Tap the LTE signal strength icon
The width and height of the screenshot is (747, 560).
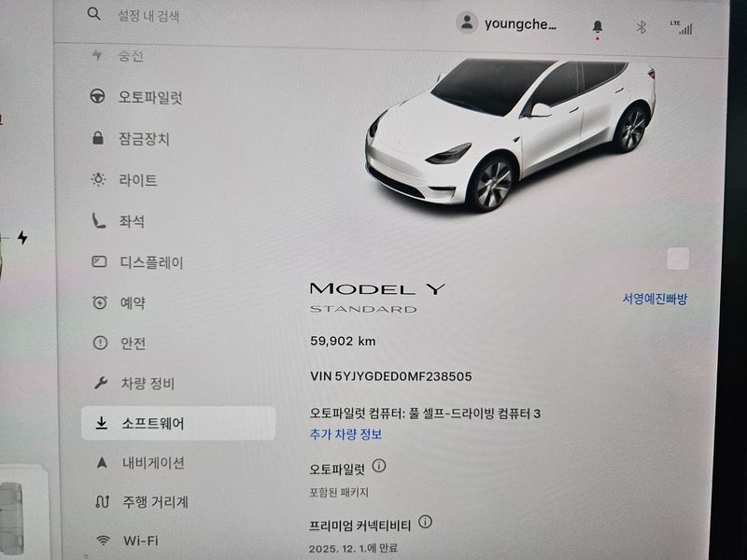[682, 28]
